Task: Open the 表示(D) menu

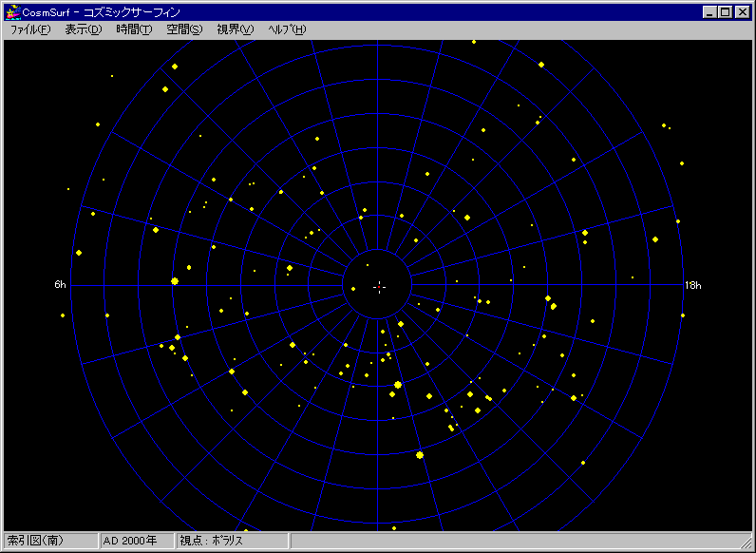Action: coord(84,29)
